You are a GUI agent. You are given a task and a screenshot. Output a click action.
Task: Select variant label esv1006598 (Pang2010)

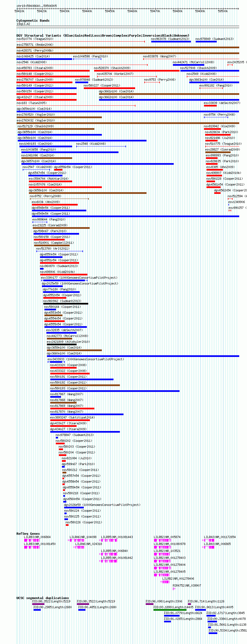90,57
